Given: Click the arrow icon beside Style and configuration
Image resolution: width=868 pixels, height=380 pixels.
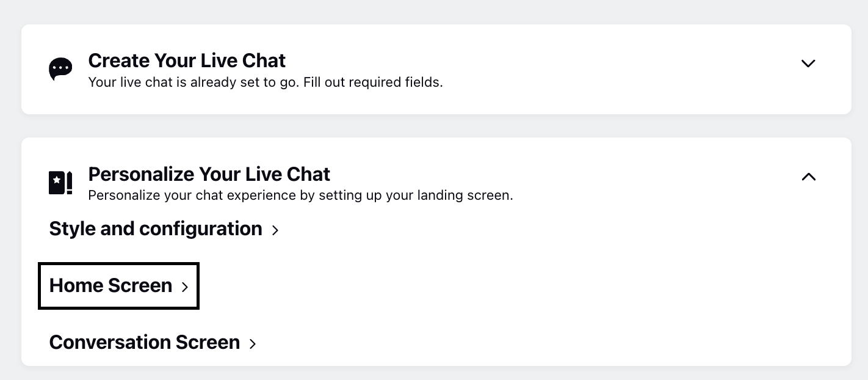Looking at the screenshot, I should click(275, 230).
